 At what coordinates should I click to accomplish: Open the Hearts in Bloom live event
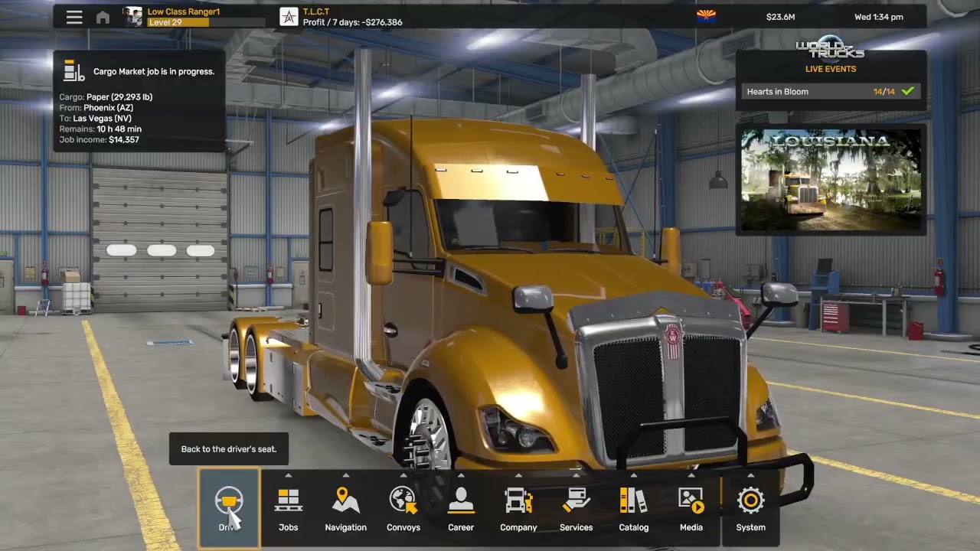[831, 91]
